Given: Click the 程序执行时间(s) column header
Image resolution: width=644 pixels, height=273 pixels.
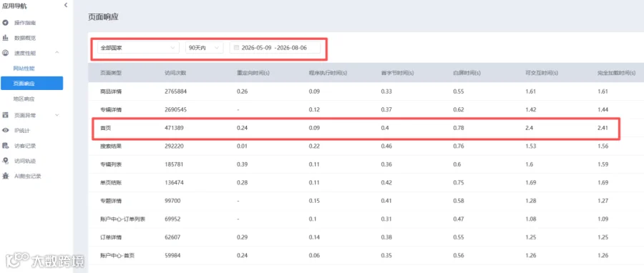Looking at the screenshot, I should coord(328,73).
